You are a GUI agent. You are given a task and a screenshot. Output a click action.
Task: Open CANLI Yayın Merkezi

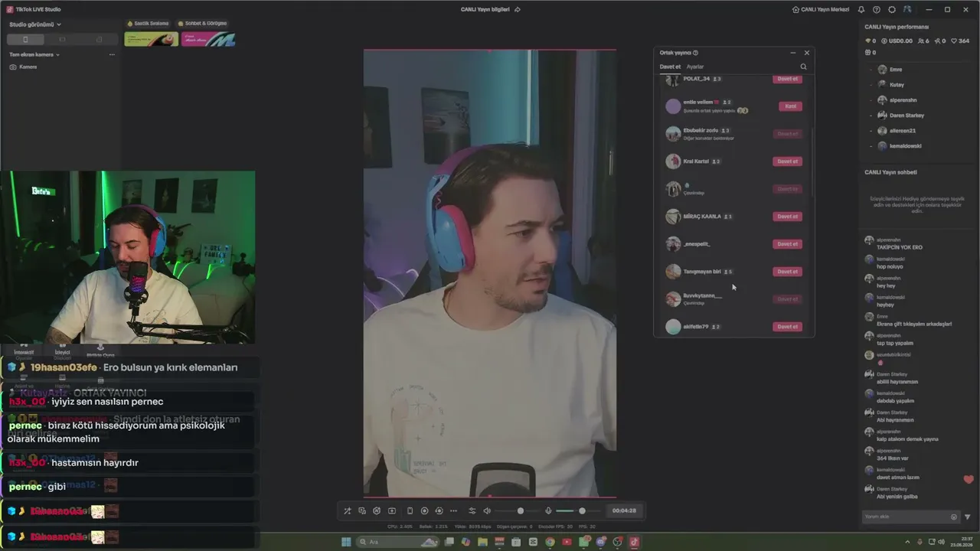tap(820, 9)
